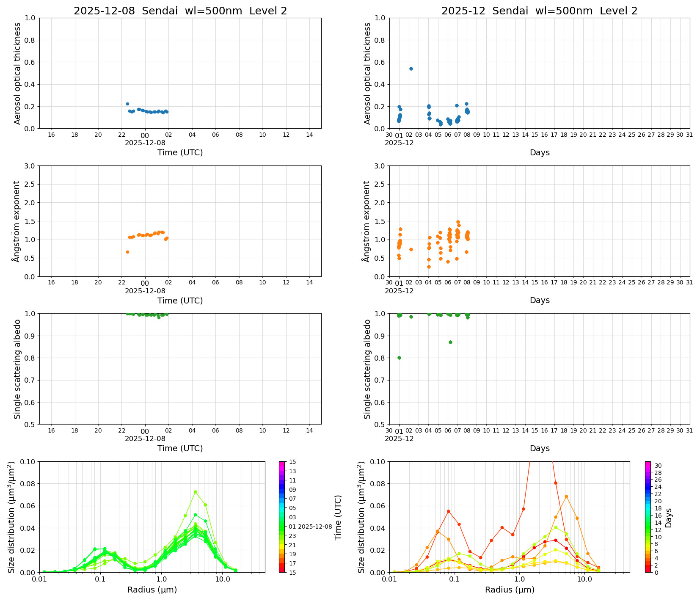Click Days x-axis label under monthly optical thickness

point(539,152)
